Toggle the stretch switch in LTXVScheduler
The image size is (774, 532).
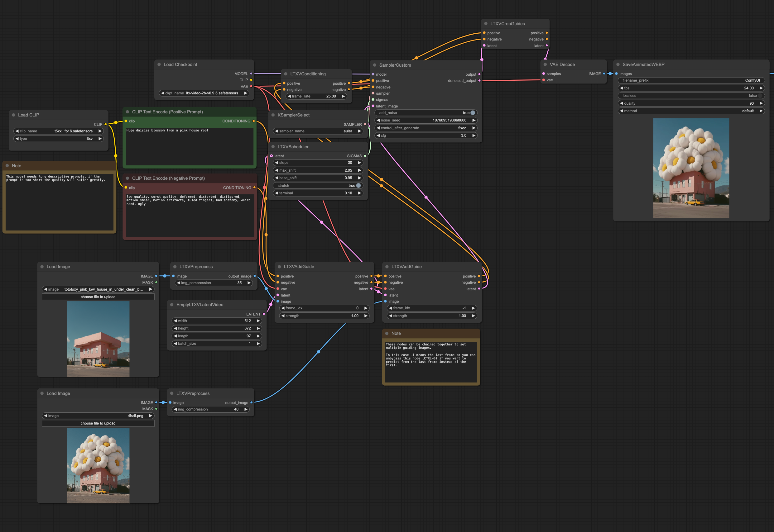[x=358, y=186]
